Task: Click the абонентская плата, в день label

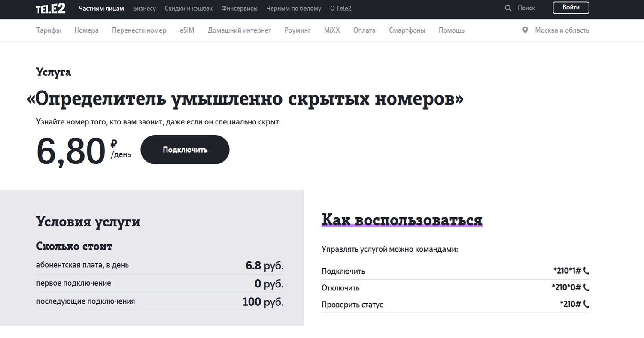Action: (82, 265)
